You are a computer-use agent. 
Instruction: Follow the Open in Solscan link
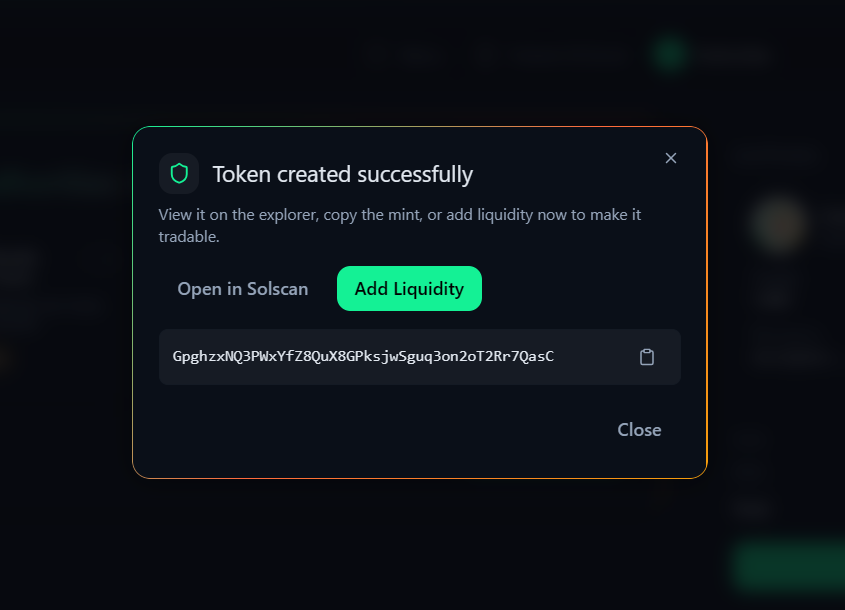point(243,288)
